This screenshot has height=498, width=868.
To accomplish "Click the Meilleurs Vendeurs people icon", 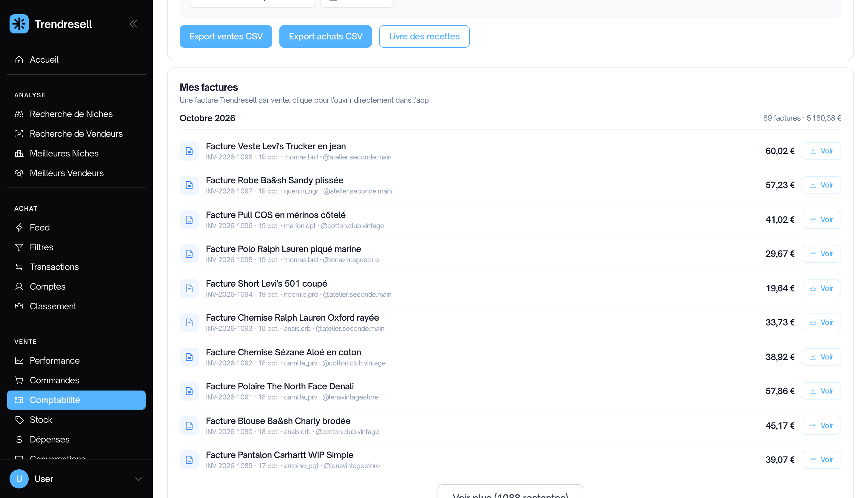I will [19, 173].
